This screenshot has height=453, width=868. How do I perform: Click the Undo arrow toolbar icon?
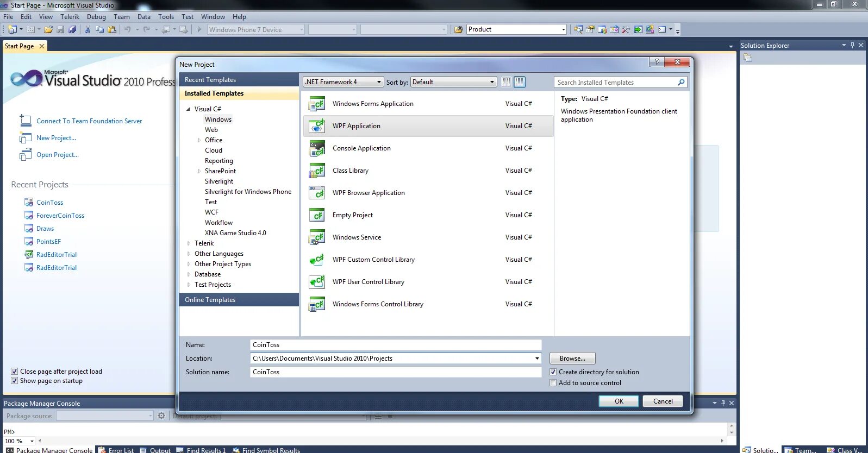127,29
